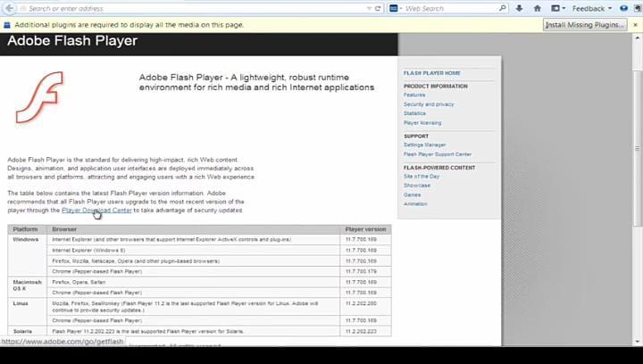Open Flash Player Support Center link
The width and height of the screenshot is (643, 364).
(438, 154)
